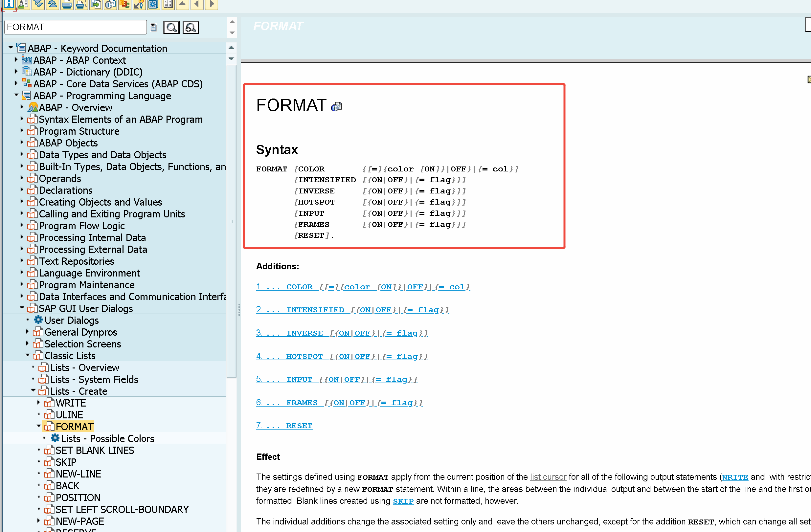
Task: Collapse the ABAP - Programming Language node
Action: (x=16, y=96)
